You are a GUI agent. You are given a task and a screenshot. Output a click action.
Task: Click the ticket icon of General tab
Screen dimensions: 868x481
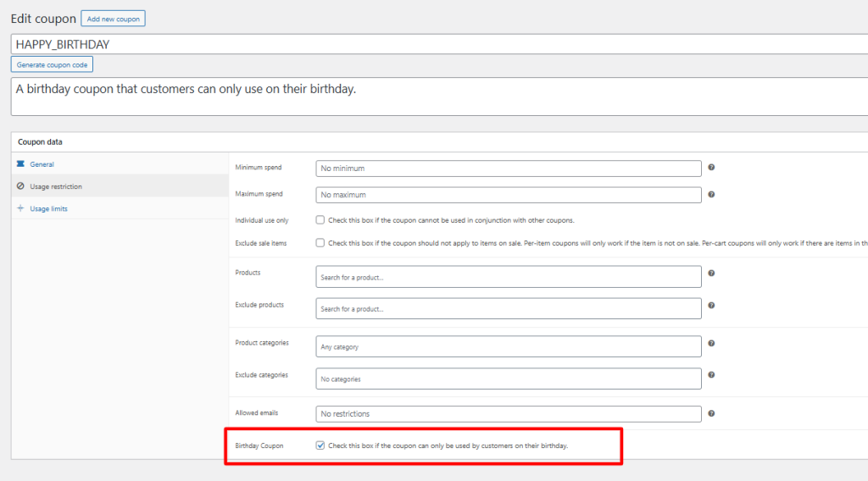pyautogui.click(x=20, y=164)
